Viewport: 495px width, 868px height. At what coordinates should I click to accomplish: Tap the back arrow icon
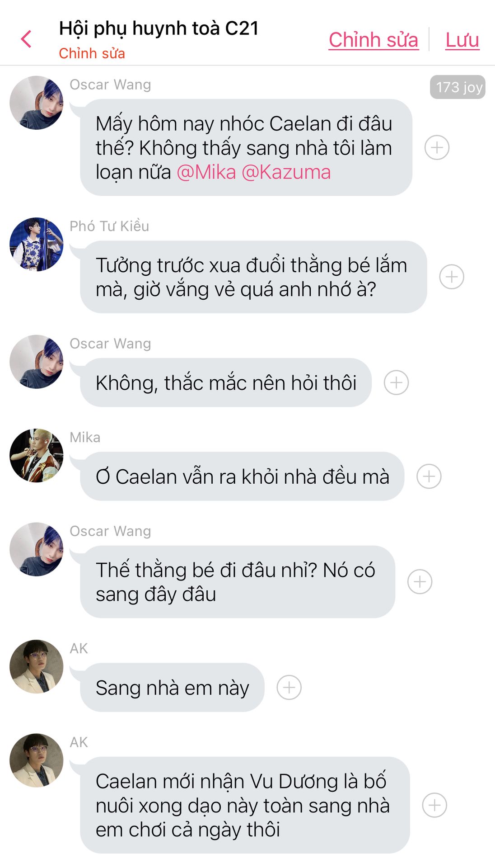coord(26,39)
